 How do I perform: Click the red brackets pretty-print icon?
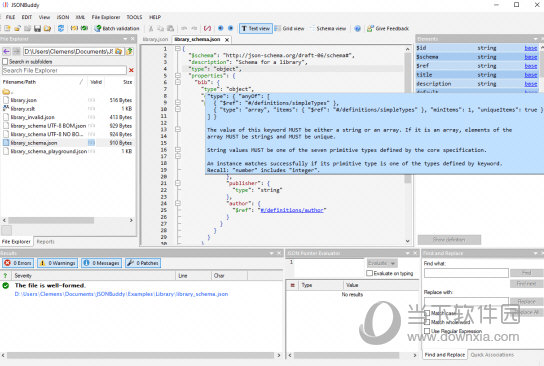207,28
